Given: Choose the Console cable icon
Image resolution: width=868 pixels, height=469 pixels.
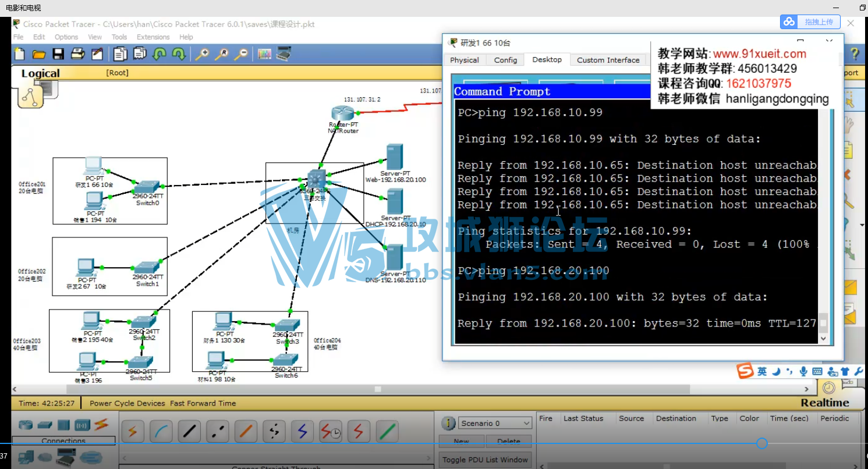Looking at the screenshot, I should 161,432.
